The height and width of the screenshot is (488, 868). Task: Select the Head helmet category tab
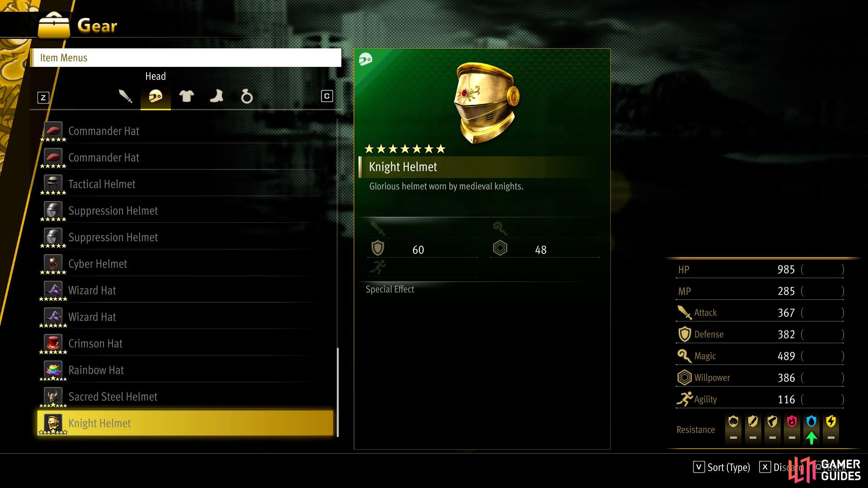(x=156, y=96)
